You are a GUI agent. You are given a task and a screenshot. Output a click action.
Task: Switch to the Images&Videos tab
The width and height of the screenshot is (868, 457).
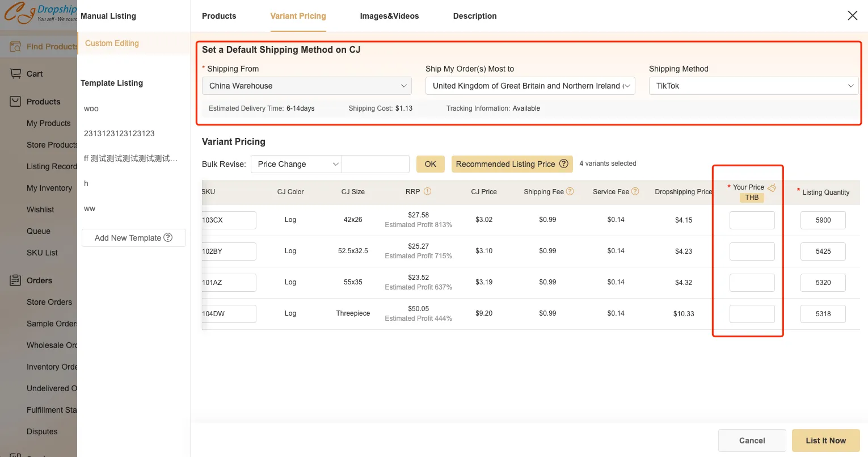coord(389,16)
